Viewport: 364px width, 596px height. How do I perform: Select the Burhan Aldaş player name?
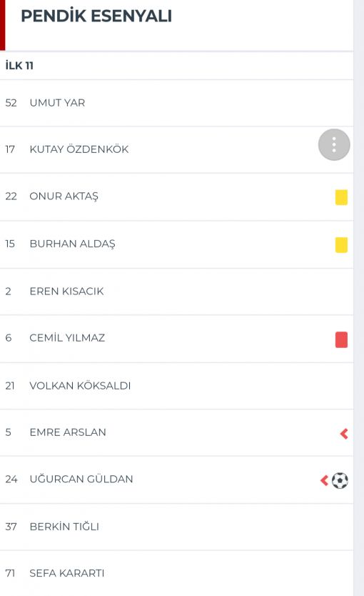click(73, 244)
